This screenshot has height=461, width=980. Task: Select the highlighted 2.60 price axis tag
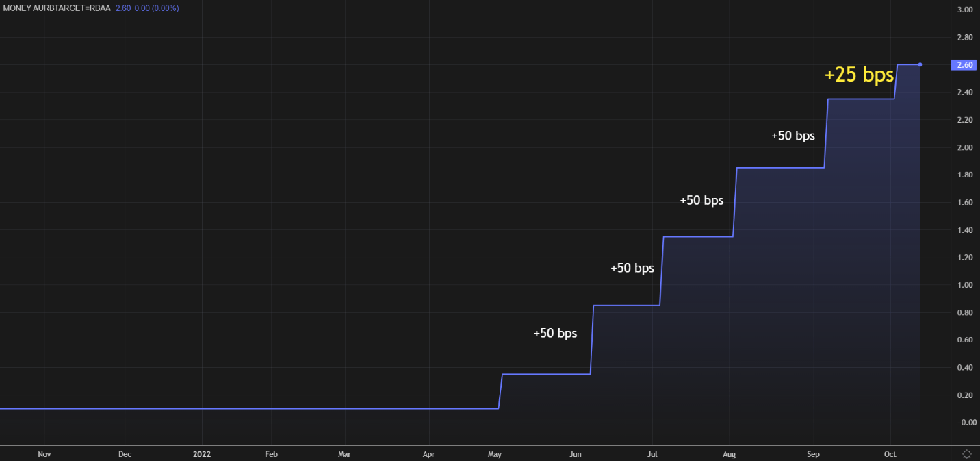(965, 65)
